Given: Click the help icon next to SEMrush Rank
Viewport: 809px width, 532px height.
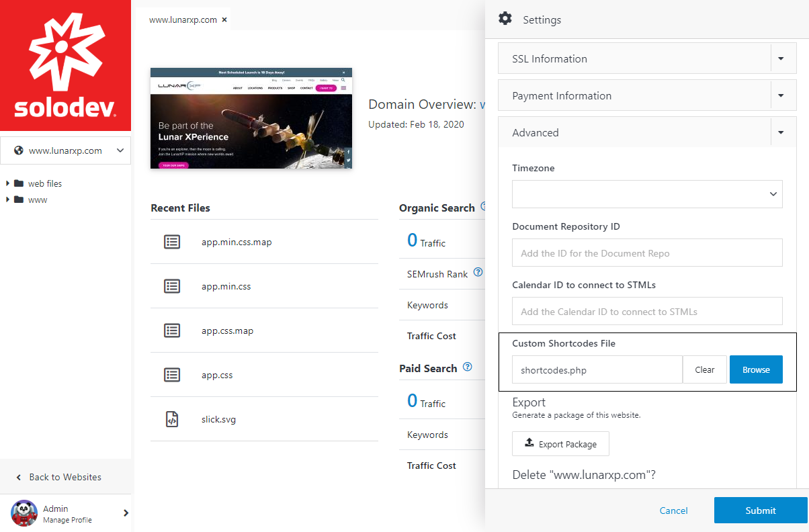Looking at the screenshot, I should [x=478, y=273].
